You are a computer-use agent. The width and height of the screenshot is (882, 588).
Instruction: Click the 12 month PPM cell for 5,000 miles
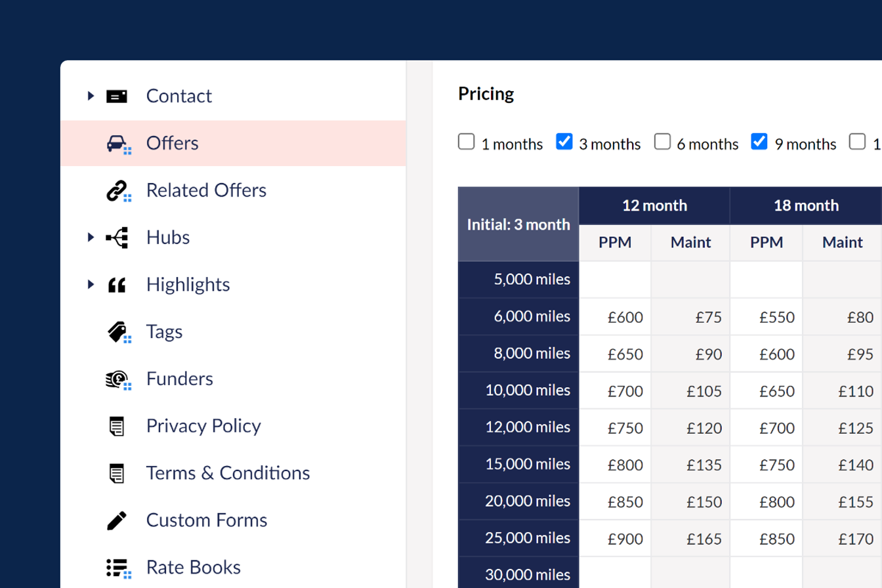click(616, 280)
